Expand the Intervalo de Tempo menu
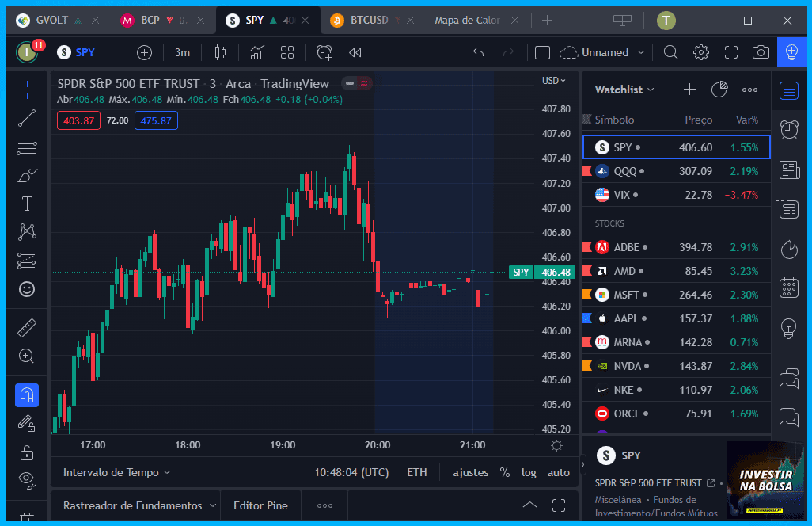Image resolution: width=812 pixels, height=526 pixels. tap(116, 472)
